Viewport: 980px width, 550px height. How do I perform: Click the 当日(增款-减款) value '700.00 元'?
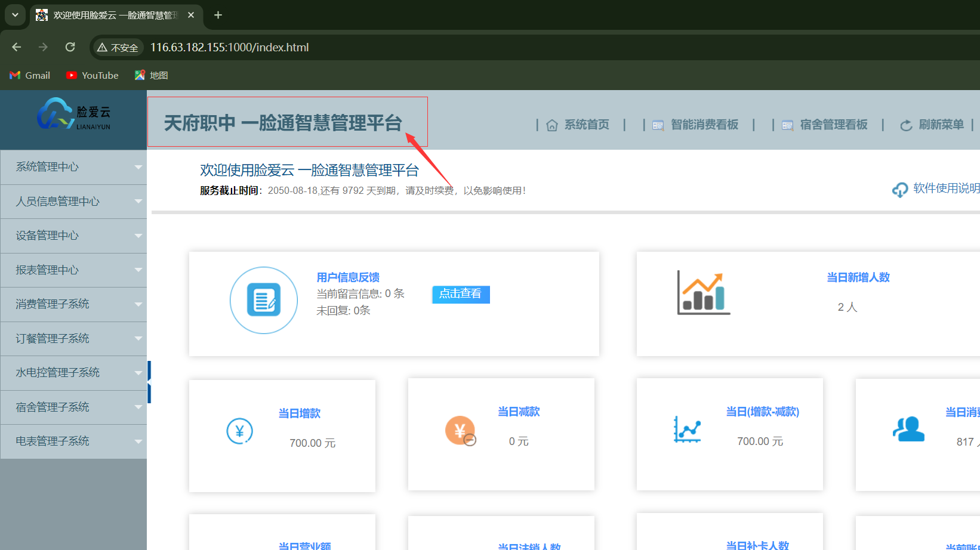pyautogui.click(x=760, y=441)
